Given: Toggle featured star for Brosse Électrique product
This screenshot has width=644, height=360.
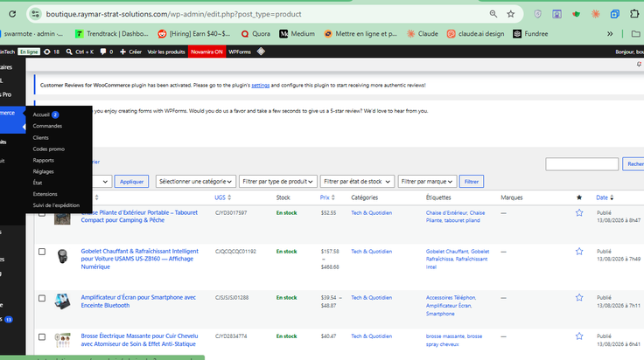Looking at the screenshot, I should click(x=579, y=336).
